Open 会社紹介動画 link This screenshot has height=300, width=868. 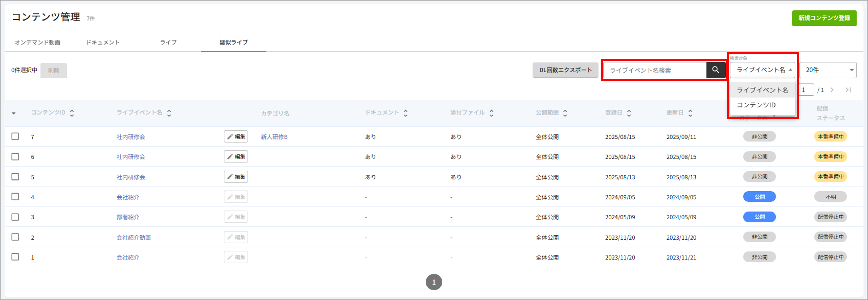click(134, 237)
